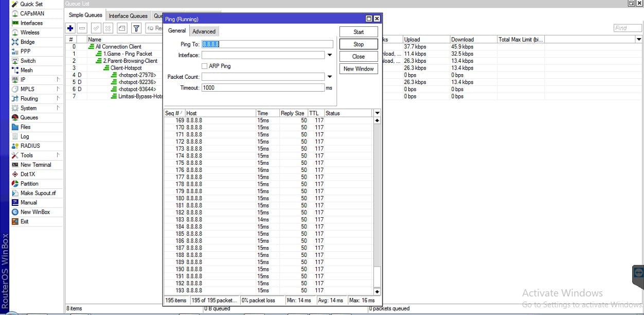The height and width of the screenshot is (315, 644).
Task: Select the General tab in Ping
Action: pos(177,31)
